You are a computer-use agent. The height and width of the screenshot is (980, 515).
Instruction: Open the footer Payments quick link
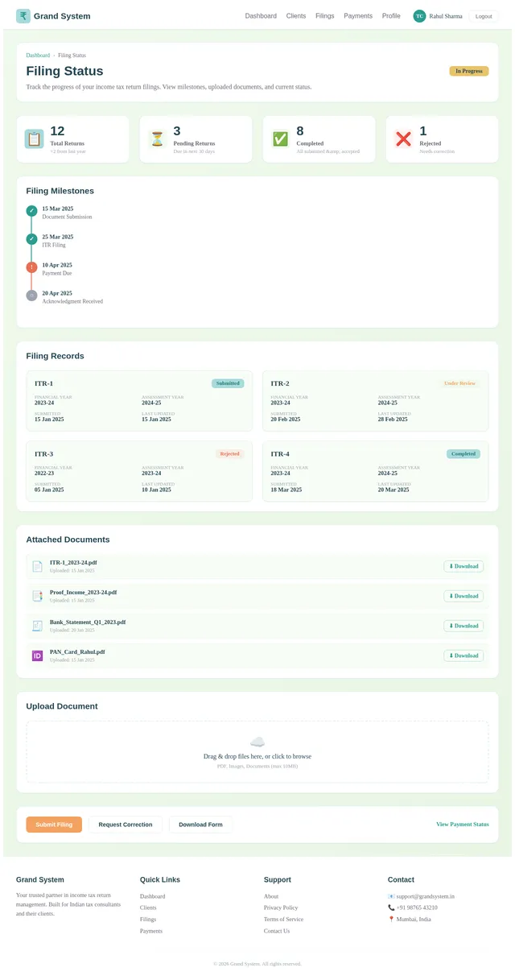(151, 931)
